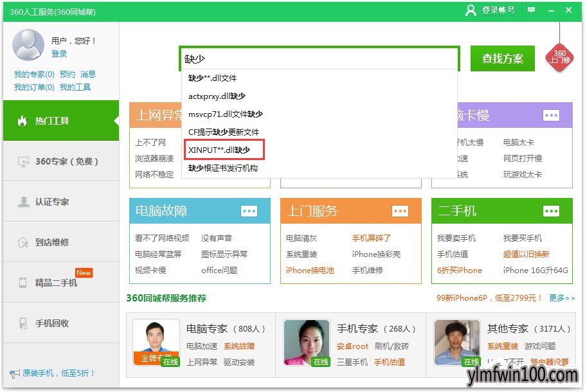Image resolution: width=585 pixels, height=392 pixels.
Task: Select suggestion actxprxy.dll缺少
Action: coord(319,96)
